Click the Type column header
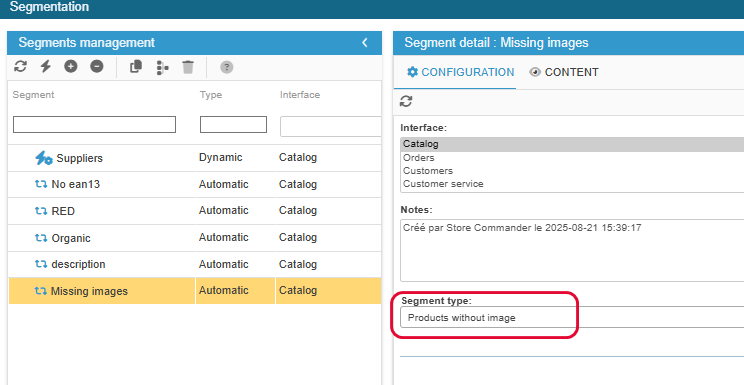 (211, 95)
